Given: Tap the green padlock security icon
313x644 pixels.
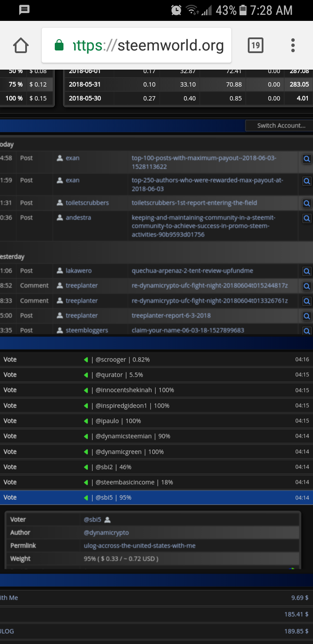Looking at the screenshot, I should 59,45.
